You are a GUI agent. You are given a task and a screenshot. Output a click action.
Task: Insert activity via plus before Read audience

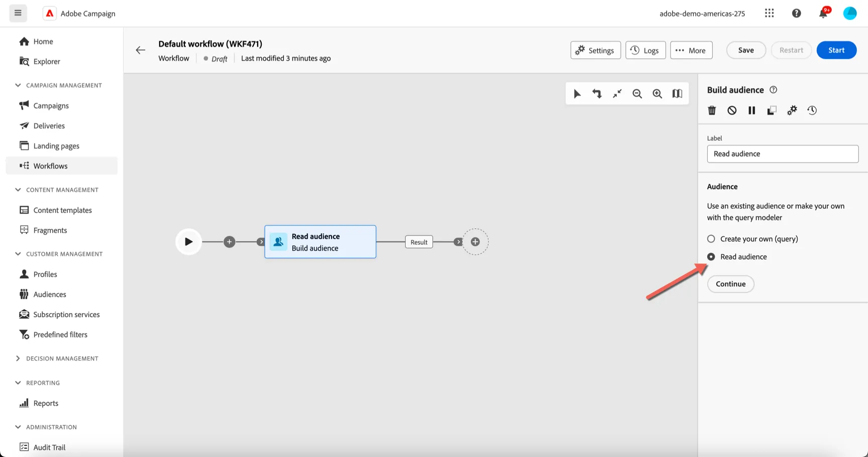230,242
